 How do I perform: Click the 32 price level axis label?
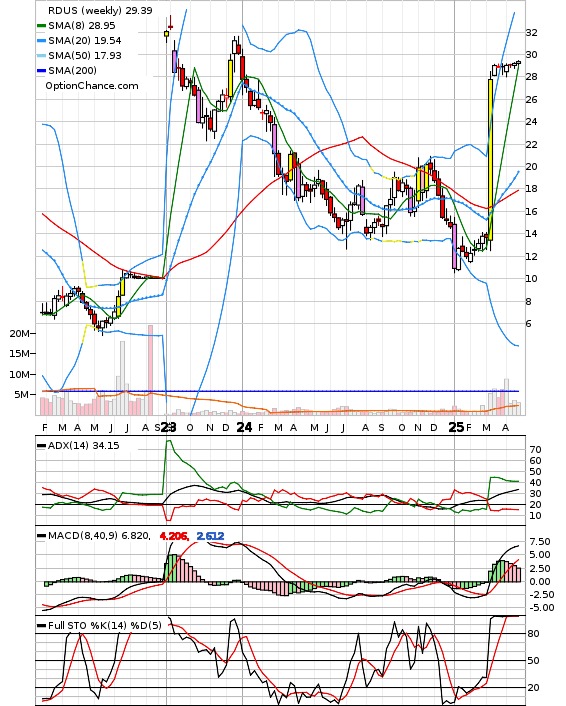pos(531,32)
